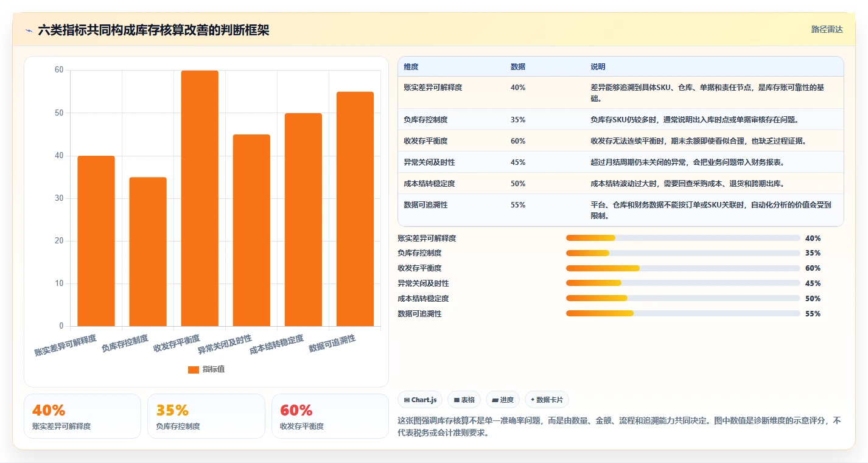The width and height of the screenshot is (868, 463).
Task: Click the footnote paragraph starting 这张图强调
Action: click(619, 427)
